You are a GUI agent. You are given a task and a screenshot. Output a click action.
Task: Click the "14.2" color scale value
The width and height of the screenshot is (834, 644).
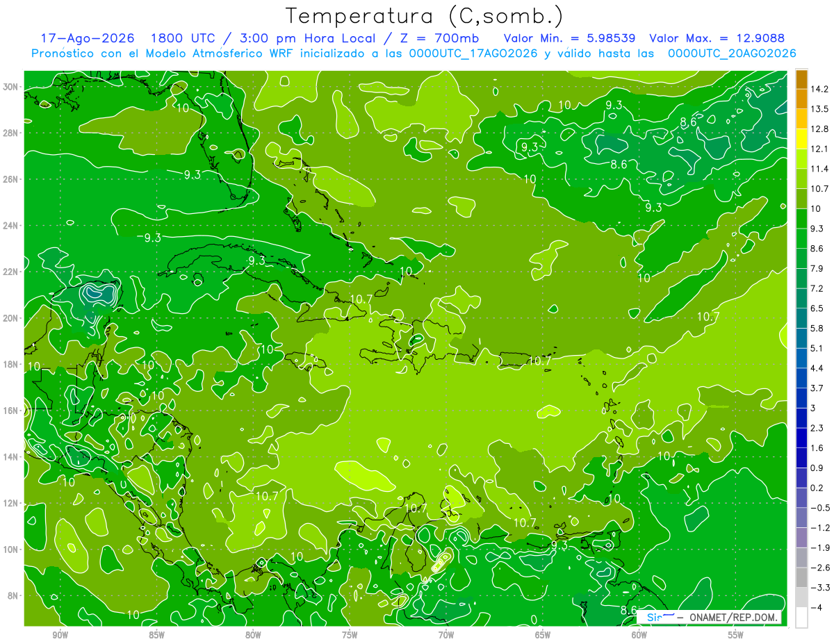[819, 89]
